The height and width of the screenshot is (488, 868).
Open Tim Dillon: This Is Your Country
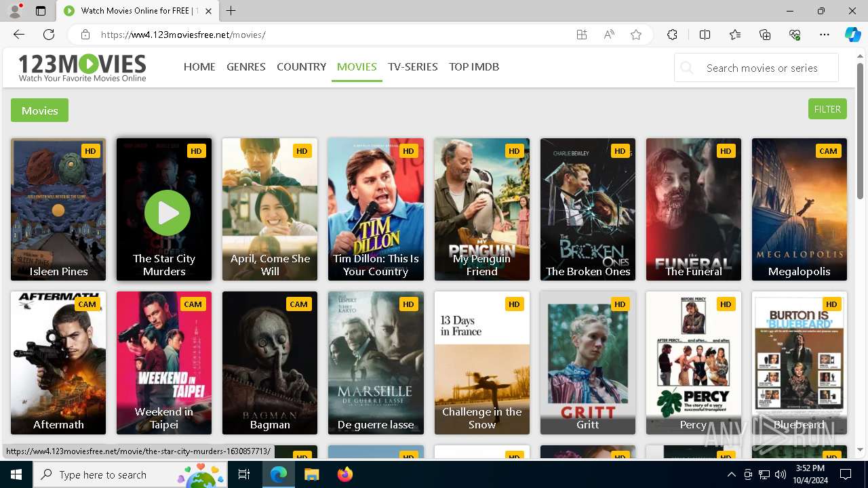(x=376, y=209)
